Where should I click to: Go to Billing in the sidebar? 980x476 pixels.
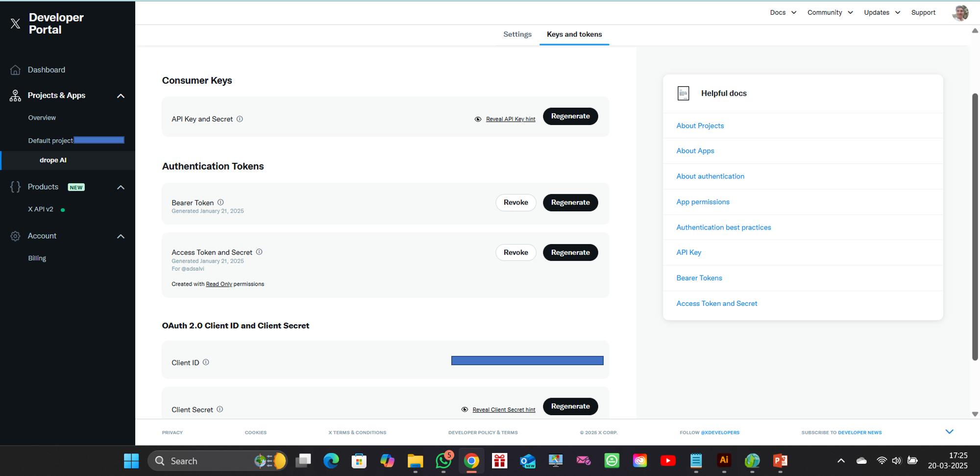click(x=37, y=258)
